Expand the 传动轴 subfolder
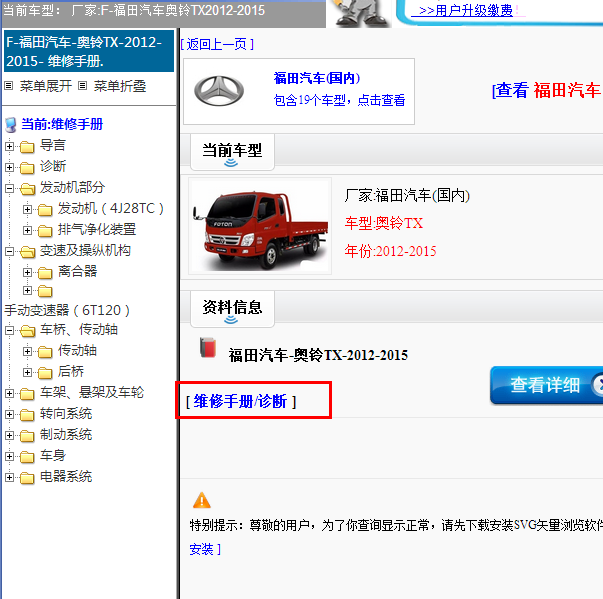The width and height of the screenshot is (603, 599). point(27,351)
